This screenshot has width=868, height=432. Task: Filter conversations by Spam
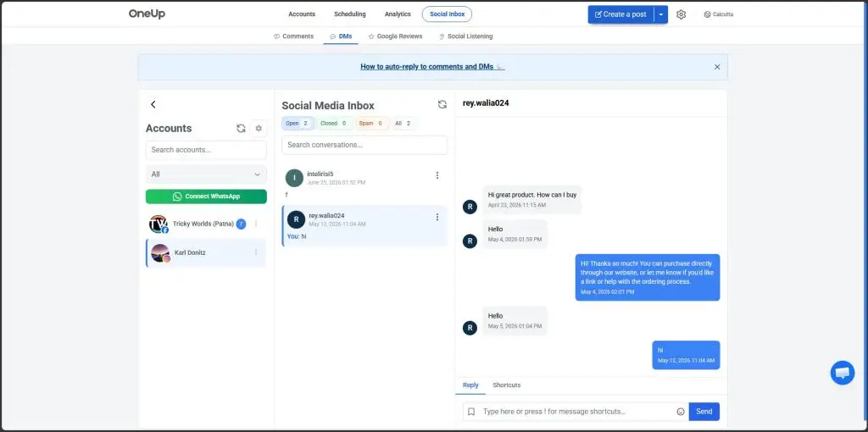371,124
